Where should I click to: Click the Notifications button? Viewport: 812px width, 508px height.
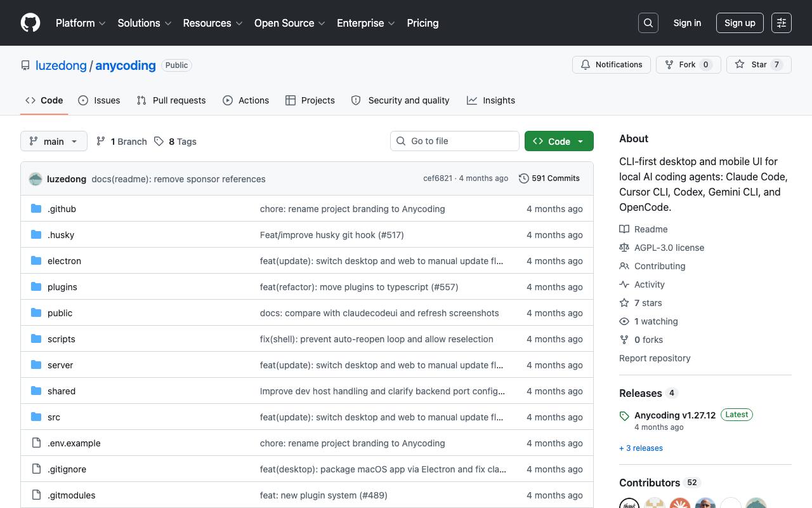pyautogui.click(x=612, y=65)
